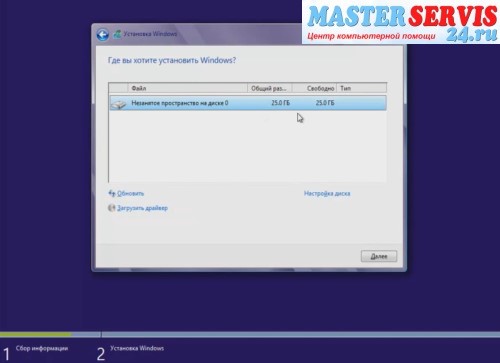The width and height of the screenshot is (500, 363).
Task: Sort by the Тип column header
Action: (x=362, y=88)
